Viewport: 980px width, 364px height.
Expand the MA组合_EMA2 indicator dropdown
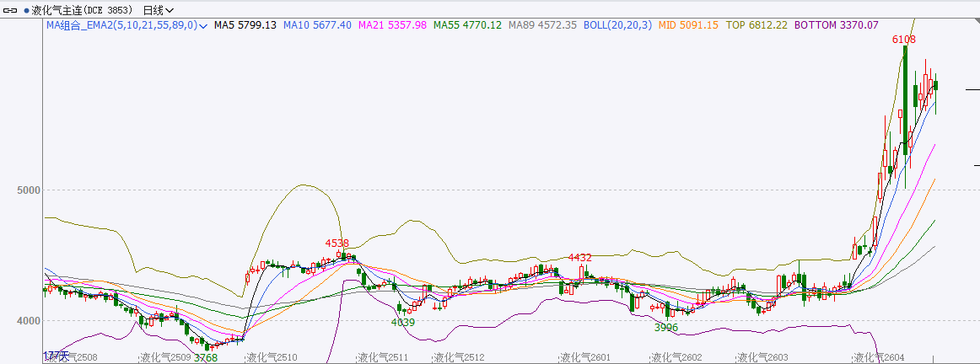202,26
